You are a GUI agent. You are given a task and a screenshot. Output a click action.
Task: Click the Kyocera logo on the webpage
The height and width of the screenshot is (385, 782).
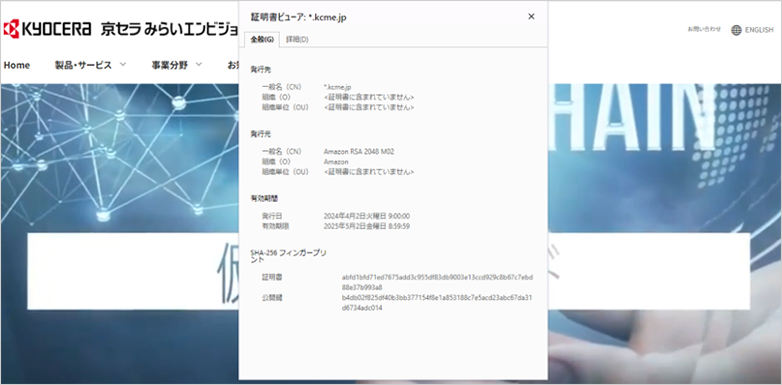47,29
